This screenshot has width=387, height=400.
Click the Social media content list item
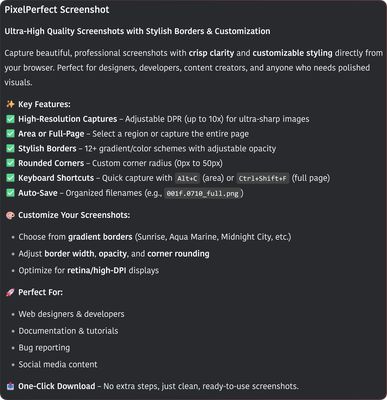pyautogui.click(x=58, y=364)
